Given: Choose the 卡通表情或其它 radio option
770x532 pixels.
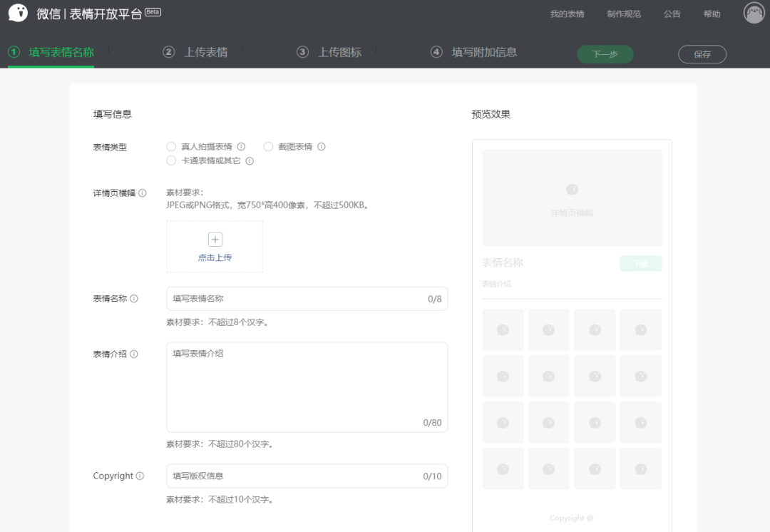Looking at the screenshot, I should (171, 161).
